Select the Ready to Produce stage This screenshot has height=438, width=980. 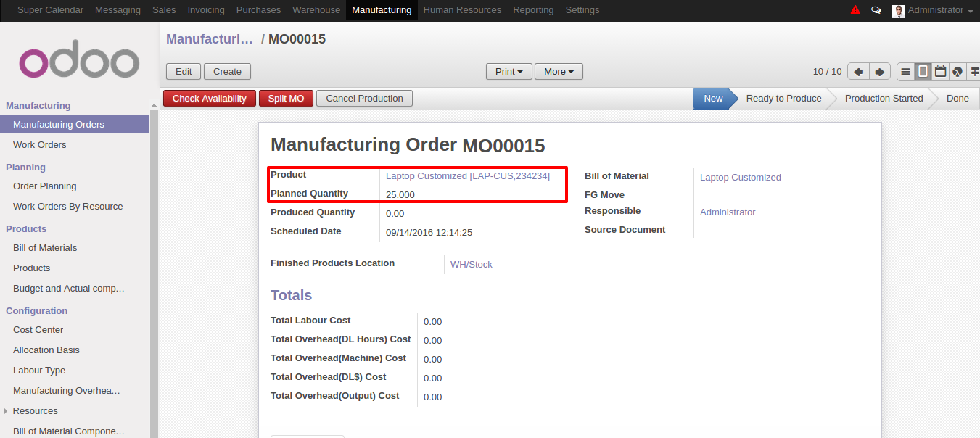[x=783, y=99]
